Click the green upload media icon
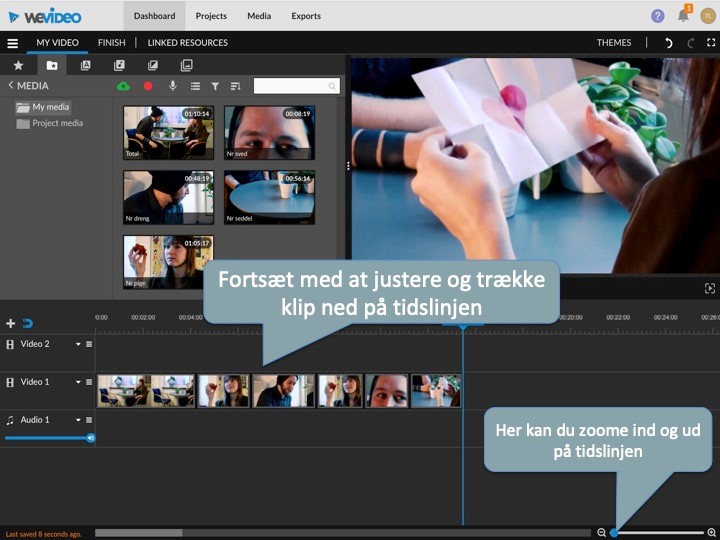This screenshot has width=720, height=540. click(123, 86)
